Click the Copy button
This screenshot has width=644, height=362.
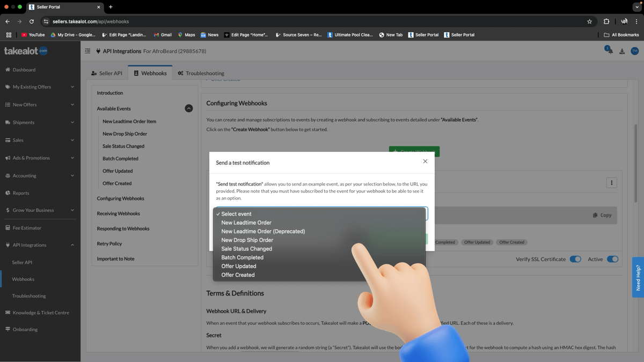pos(602,215)
